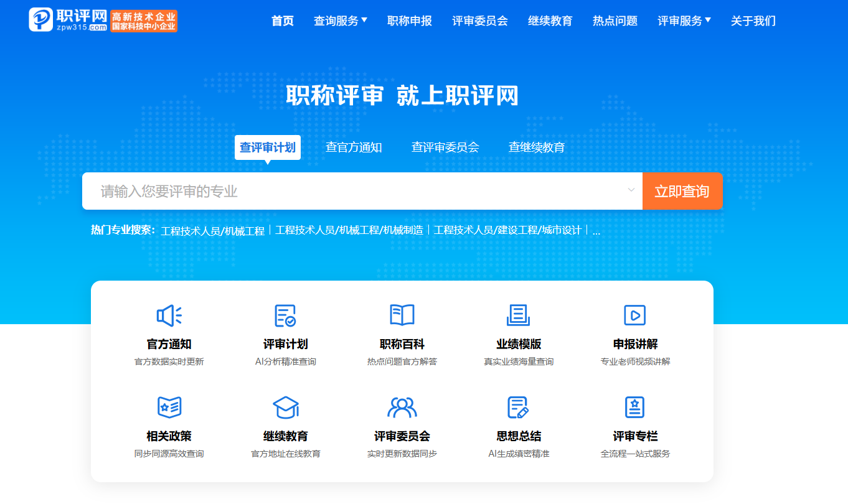Open the 申报讲解 video play icon

coord(634,315)
